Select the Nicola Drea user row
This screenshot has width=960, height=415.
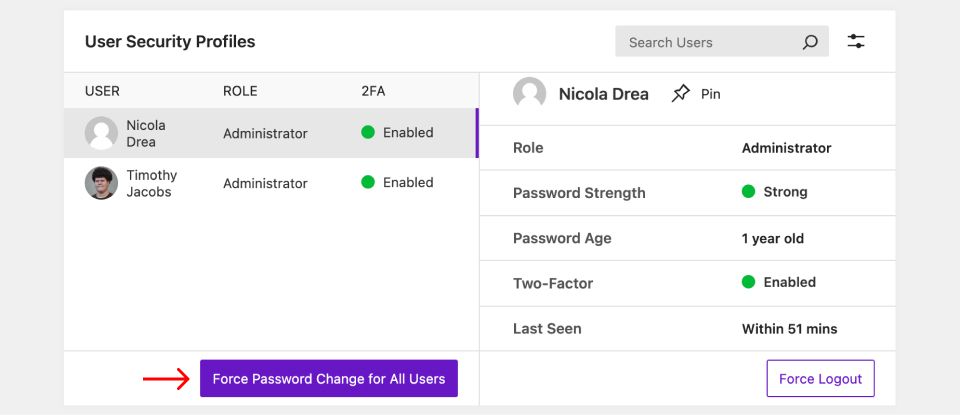(x=270, y=133)
